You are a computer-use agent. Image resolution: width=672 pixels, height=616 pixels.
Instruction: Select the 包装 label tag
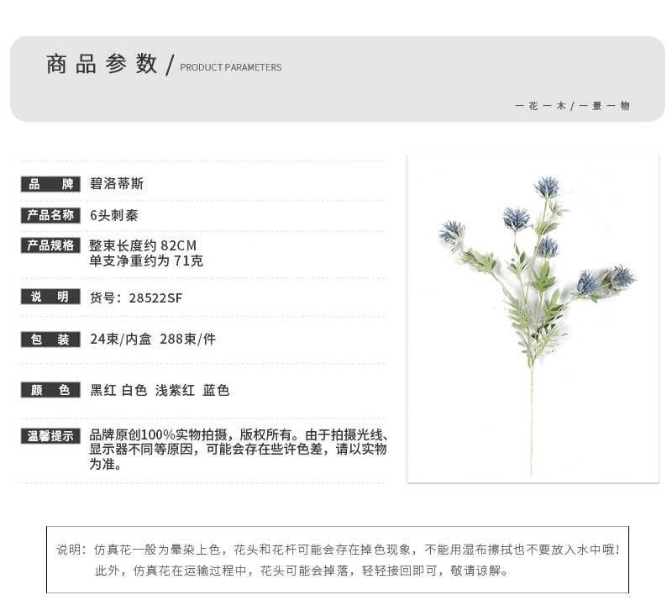(x=50, y=340)
